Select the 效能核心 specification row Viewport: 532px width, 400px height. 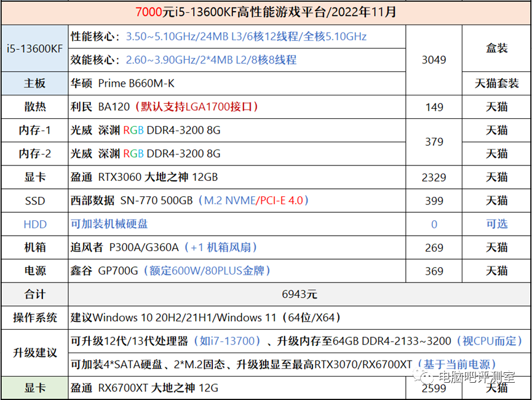coord(237,60)
